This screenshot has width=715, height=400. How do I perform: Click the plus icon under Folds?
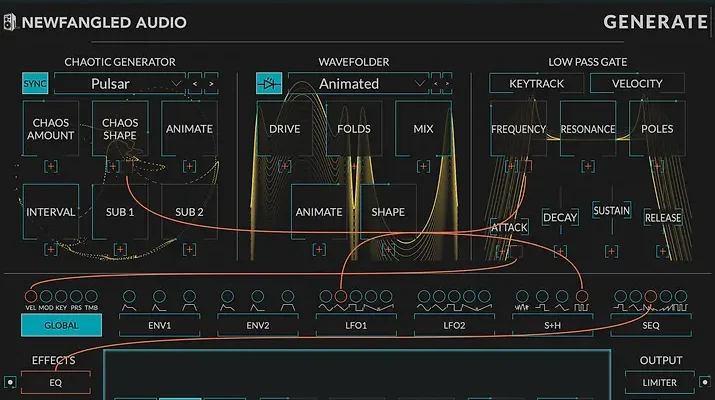tap(354, 166)
